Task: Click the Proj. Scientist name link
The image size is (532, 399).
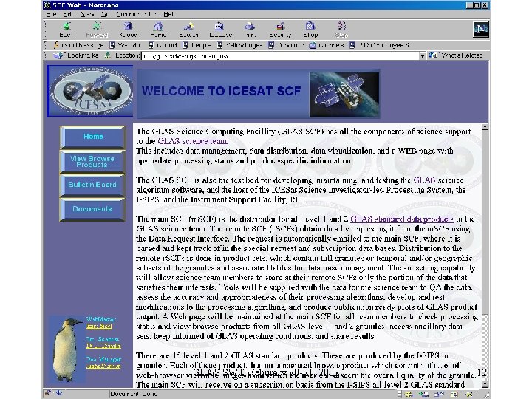Action: point(103,346)
